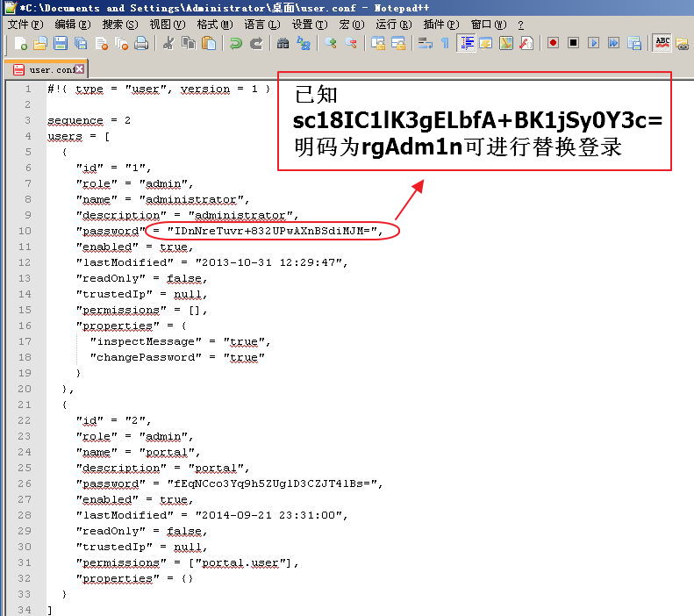This screenshot has width=694, height=616.
Task: Click the Open file toolbar icon
Action: coord(39,43)
